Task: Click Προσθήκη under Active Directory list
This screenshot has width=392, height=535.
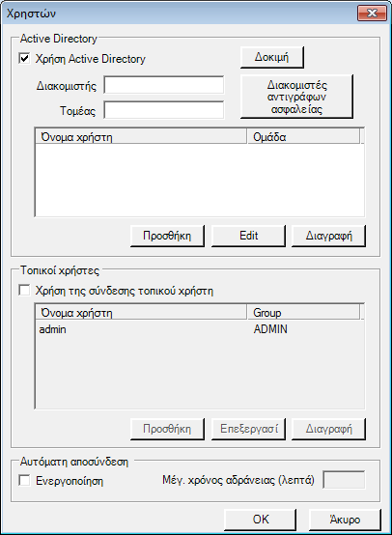Action: pos(167,236)
